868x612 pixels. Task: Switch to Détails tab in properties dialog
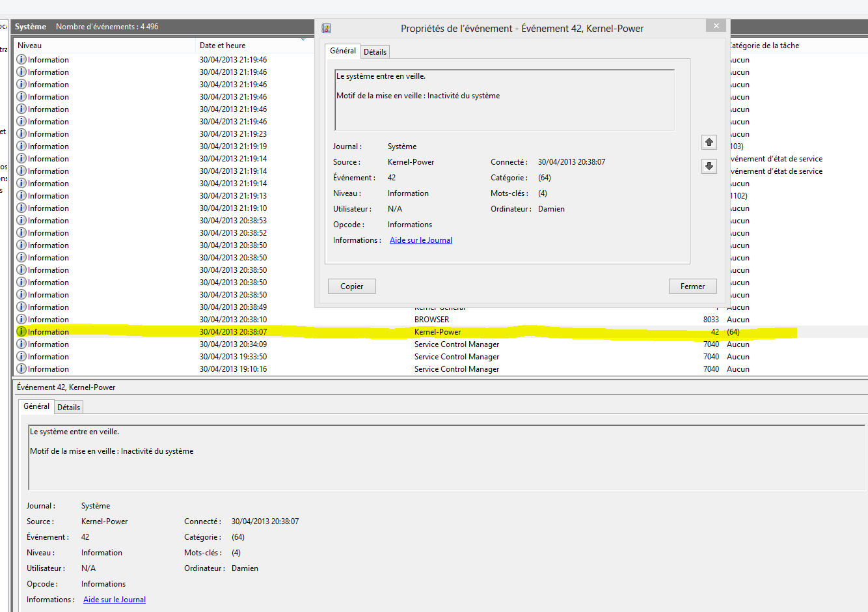click(375, 52)
